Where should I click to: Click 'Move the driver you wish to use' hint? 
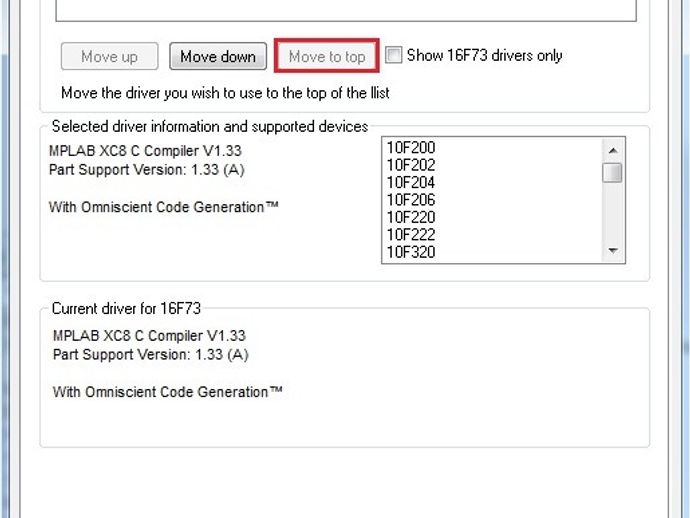point(225,93)
